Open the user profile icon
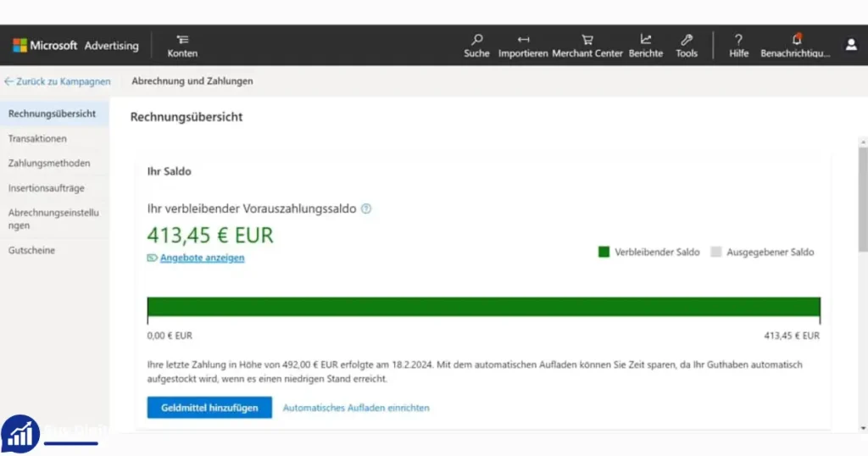The image size is (868, 456). click(x=851, y=45)
